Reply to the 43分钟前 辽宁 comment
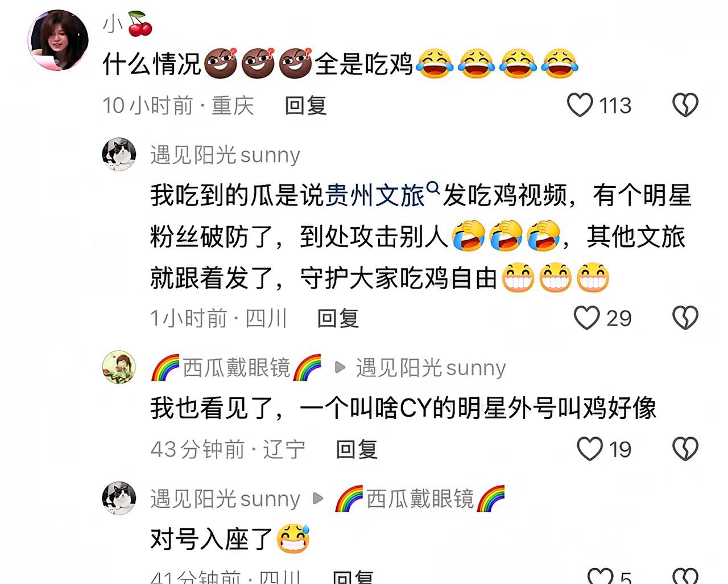Screen dimensions: 728x584 click(357, 450)
